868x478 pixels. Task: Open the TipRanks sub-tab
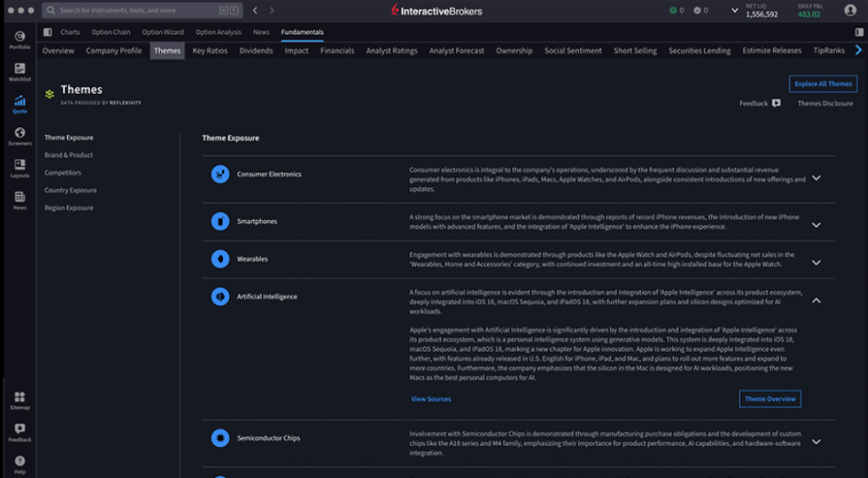(829, 51)
